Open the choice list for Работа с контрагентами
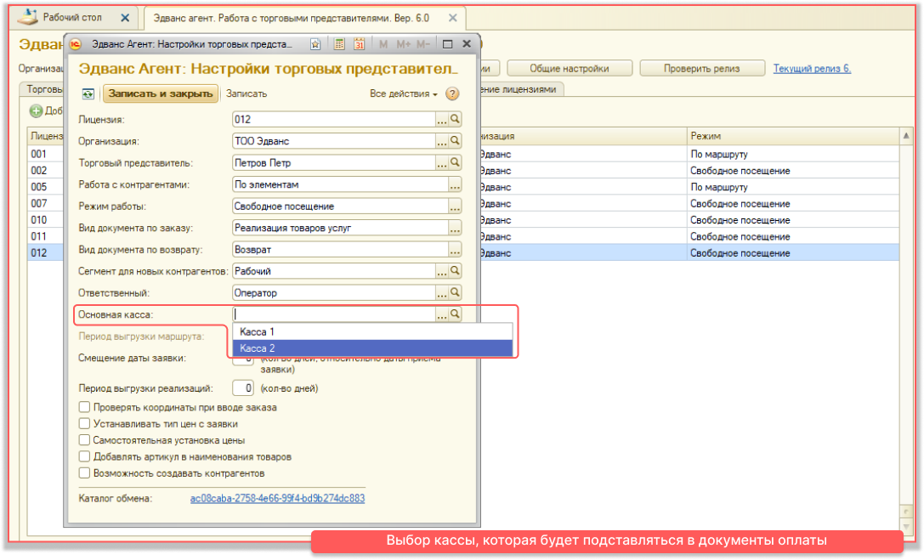Image resolution: width=924 pixels, height=560 pixels. pos(455,185)
